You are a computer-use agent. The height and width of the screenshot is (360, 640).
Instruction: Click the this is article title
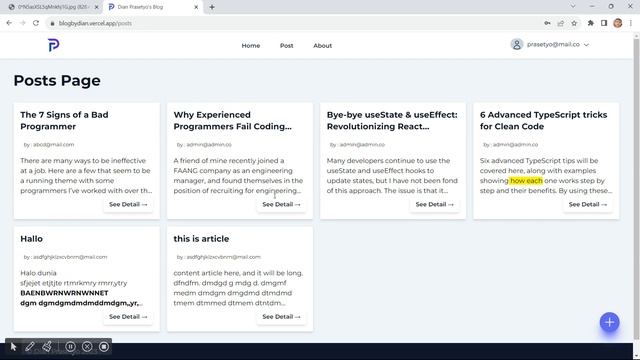(x=201, y=239)
